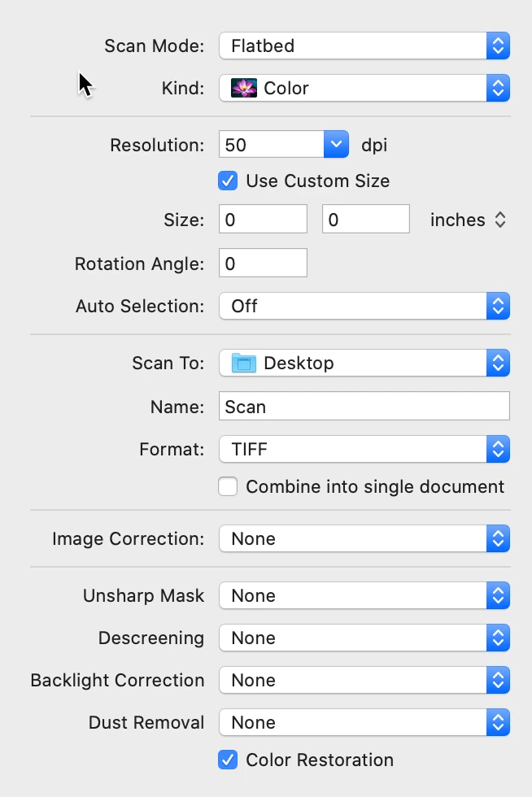Open the Kind dropdown menu
532x797 pixels.
pyautogui.click(x=364, y=88)
